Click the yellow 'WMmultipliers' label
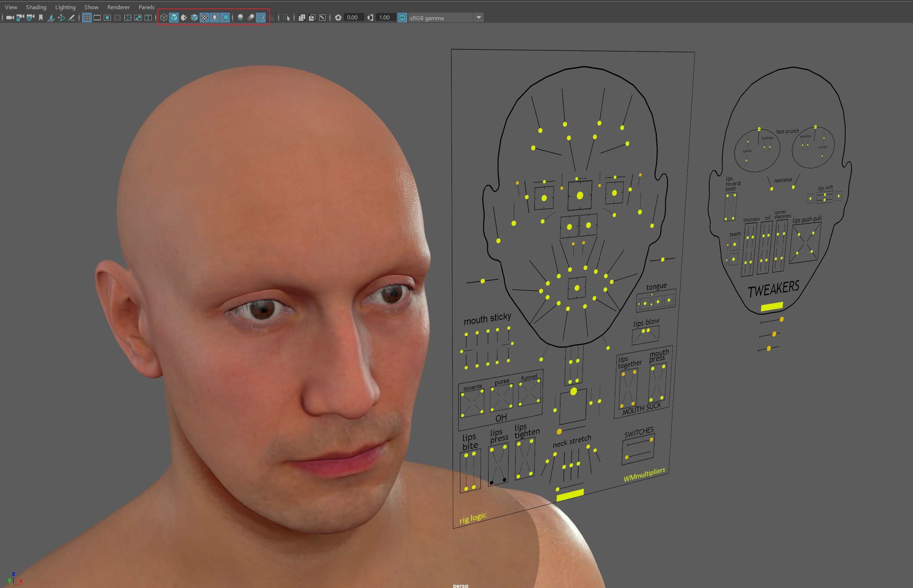Image resolution: width=913 pixels, height=588 pixels. [644, 475]
